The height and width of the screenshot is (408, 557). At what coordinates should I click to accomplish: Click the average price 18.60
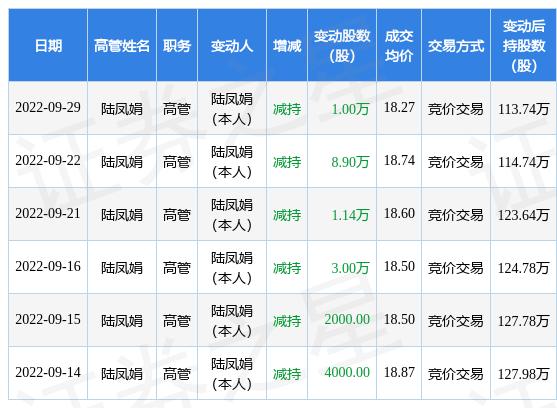[399, 213]
